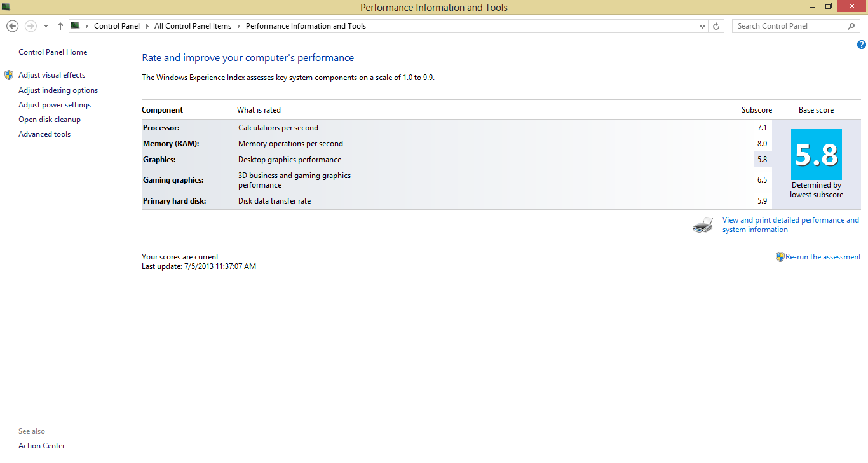Click View and print detailed performance link
Screen dimensions: 868x463
point(790,225)
